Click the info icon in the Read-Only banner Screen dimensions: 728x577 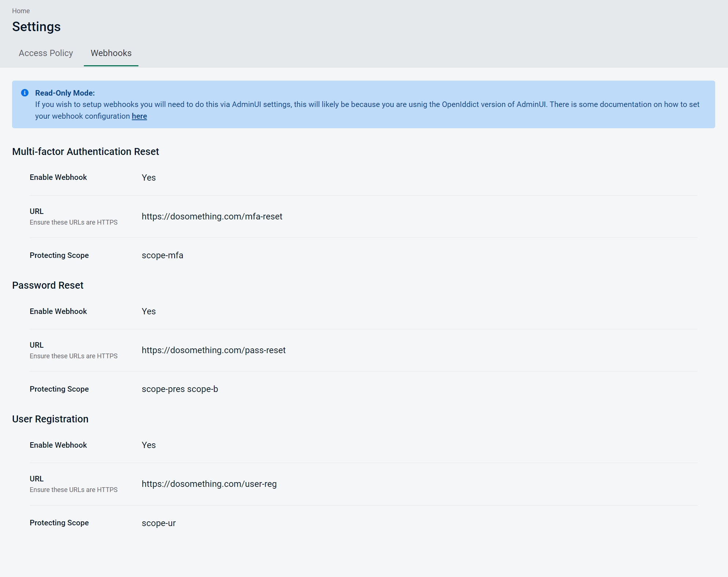25,93
